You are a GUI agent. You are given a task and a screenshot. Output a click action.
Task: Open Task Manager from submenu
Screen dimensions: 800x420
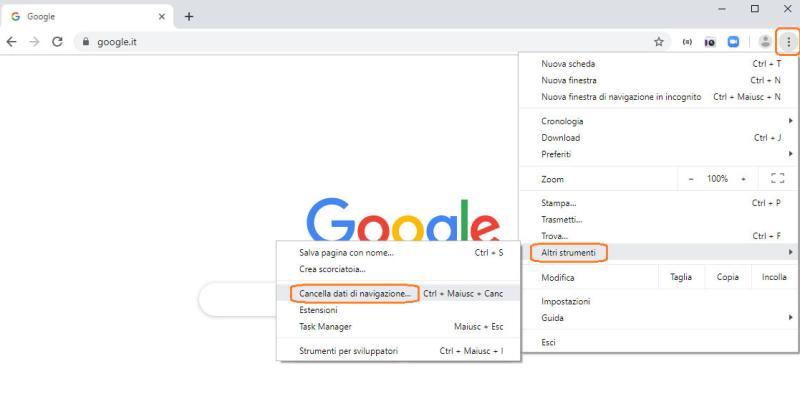point(398,326)
